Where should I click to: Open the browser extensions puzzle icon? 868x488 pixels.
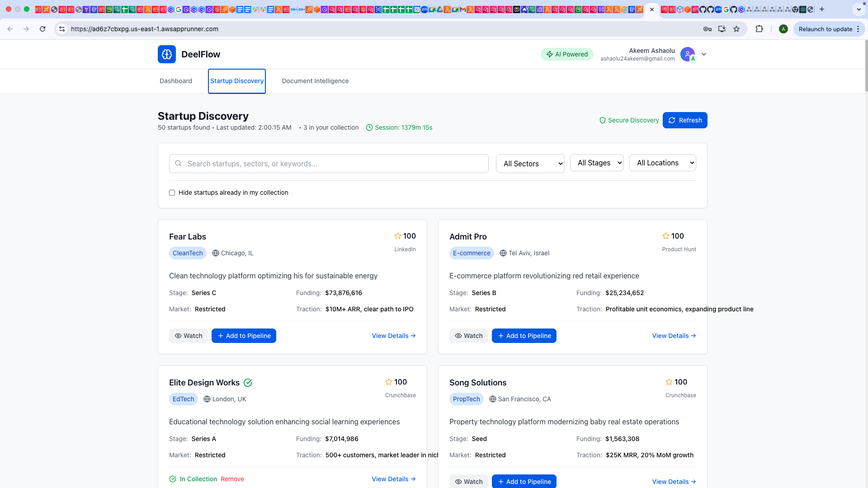(x=759, y=29)
